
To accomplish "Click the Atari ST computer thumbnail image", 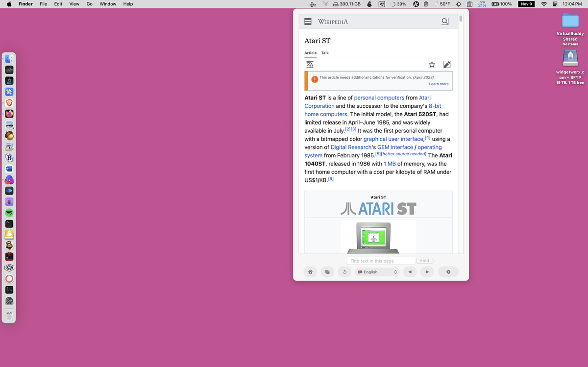I will click(378, 237).
